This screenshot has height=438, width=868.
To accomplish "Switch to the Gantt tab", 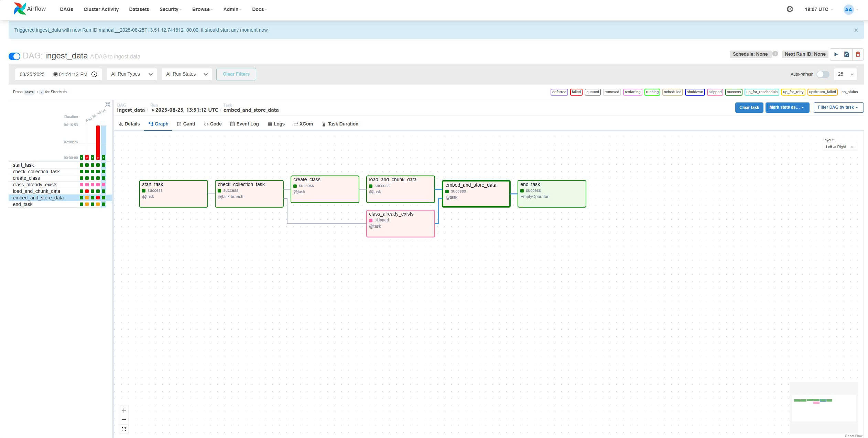I will pos(186,124).
